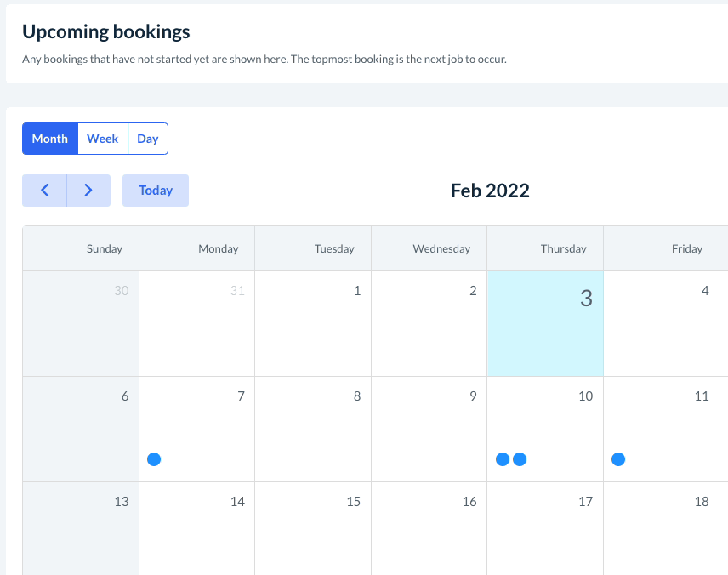The image size is (728, 575).
Task: Select greyed-out January 31 cell
Action: pyautogui.click(x=196, y=324)
